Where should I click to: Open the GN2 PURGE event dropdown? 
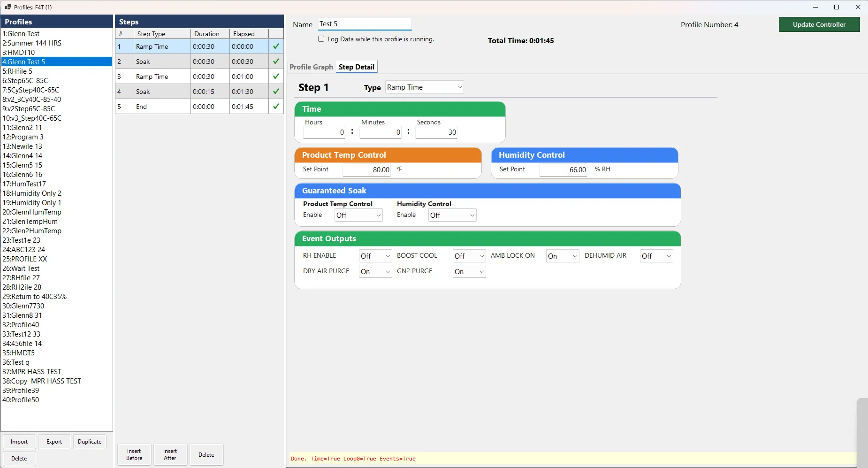pyautogui.click(x=469, y=271)
